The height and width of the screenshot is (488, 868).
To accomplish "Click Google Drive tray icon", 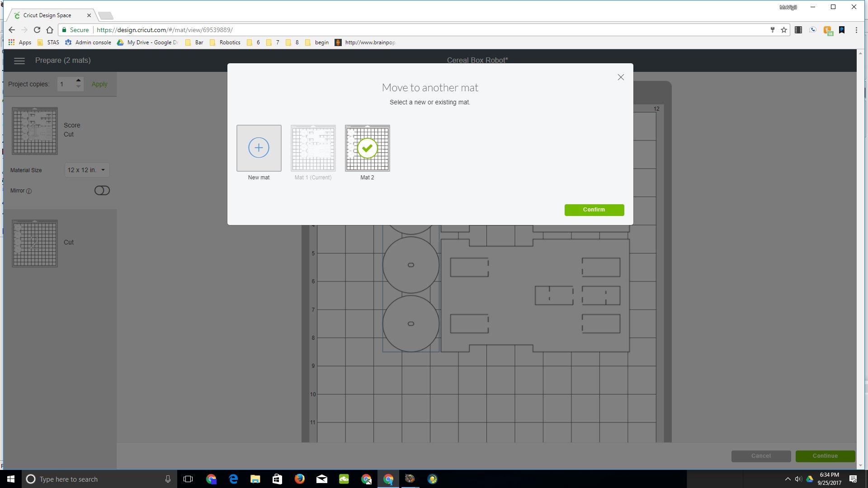I will [x=810, y=479].
